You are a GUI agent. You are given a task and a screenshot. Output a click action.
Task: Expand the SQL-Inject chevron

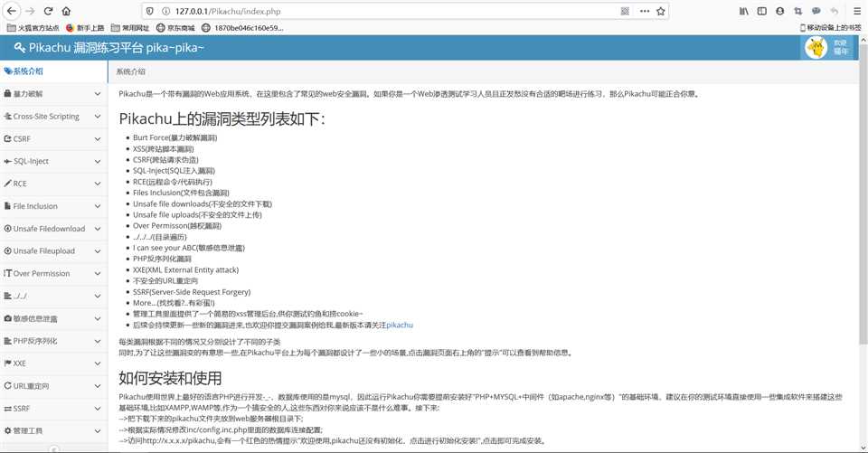pyautogui.click(x=98, y=161)
